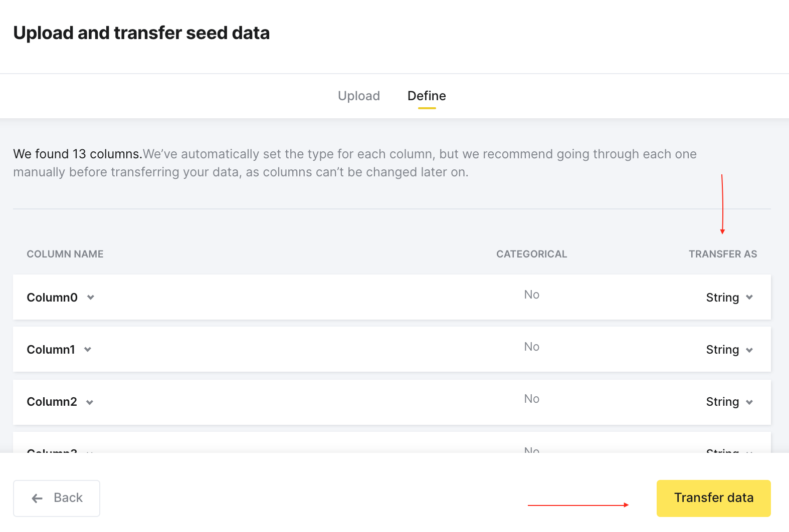
Task: Switch to the Upload tab
Action: pyautogui.click(x=359, y=96)
